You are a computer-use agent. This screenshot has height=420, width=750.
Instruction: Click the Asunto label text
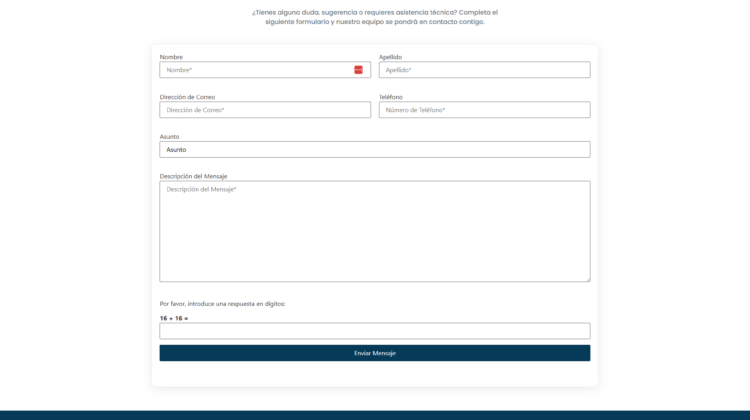coord(169,136)
